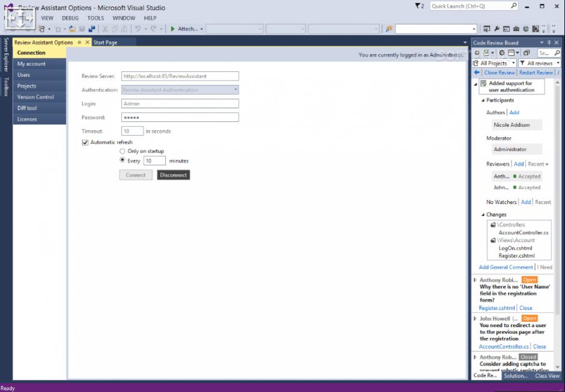
Task: Click the Disconnect button
Action: click(x=174, y=175)
